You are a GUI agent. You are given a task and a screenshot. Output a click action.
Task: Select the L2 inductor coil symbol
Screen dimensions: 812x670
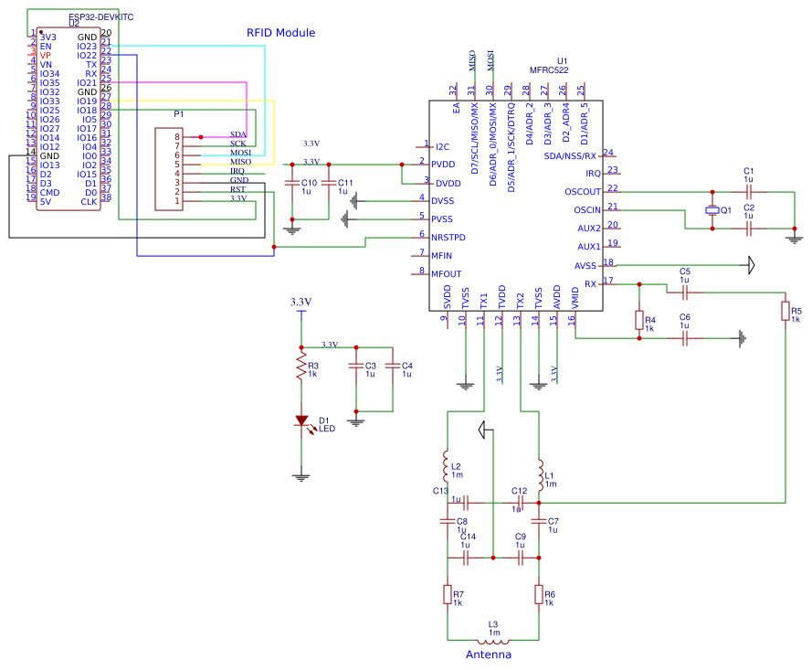point(447,465)
